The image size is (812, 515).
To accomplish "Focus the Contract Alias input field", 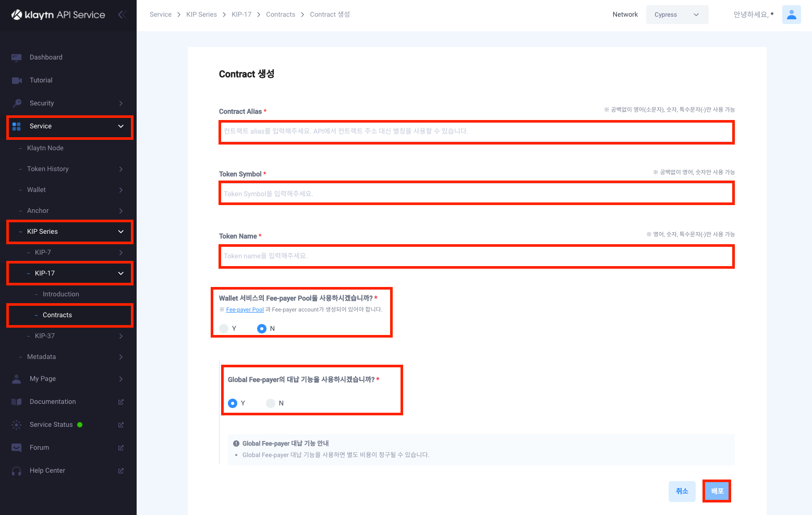I will click(x=477, y=131).
